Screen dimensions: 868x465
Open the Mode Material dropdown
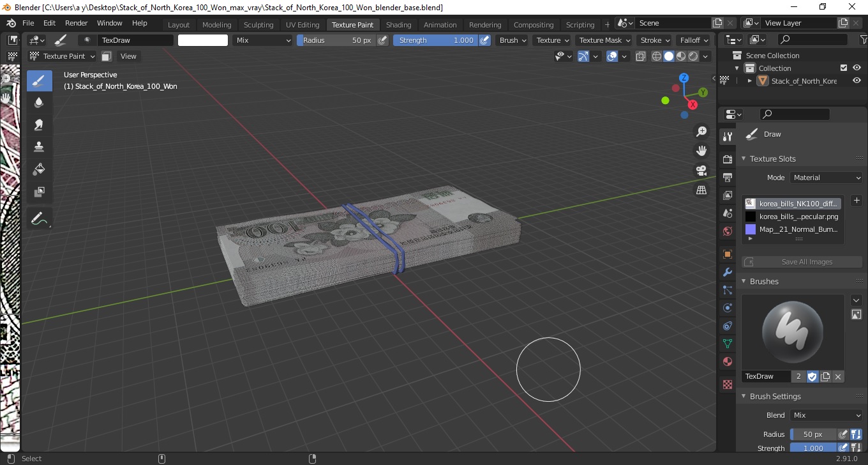tap(826, 178)
